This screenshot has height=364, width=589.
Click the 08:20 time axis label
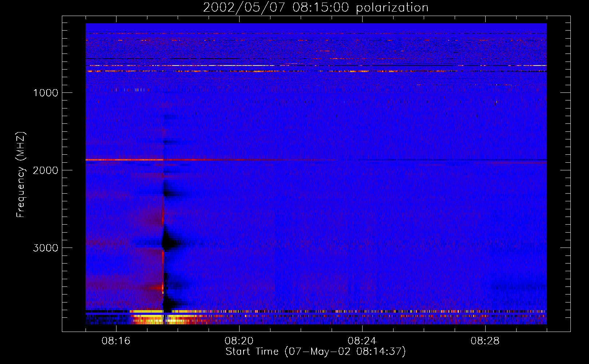tap(239, 341)
